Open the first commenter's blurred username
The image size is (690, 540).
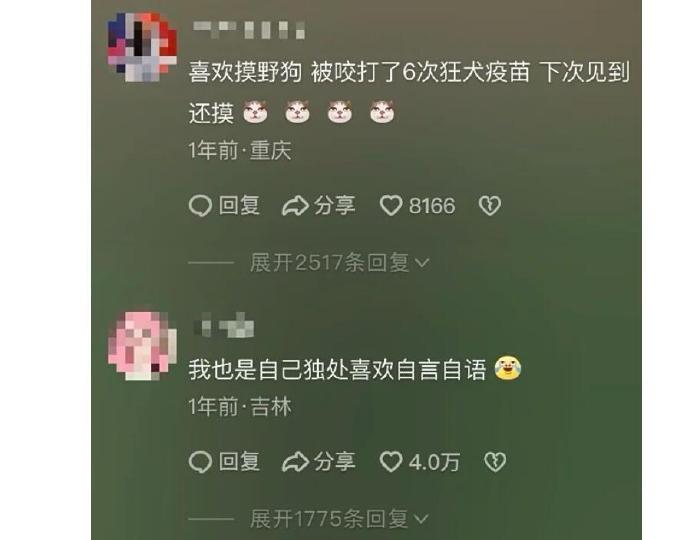249,30
